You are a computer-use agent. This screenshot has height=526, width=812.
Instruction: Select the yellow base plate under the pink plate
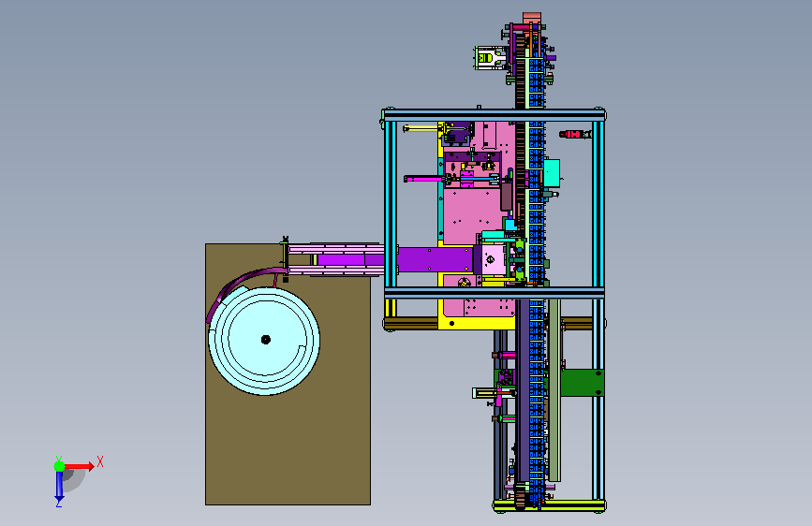click(x=477, y=323)
